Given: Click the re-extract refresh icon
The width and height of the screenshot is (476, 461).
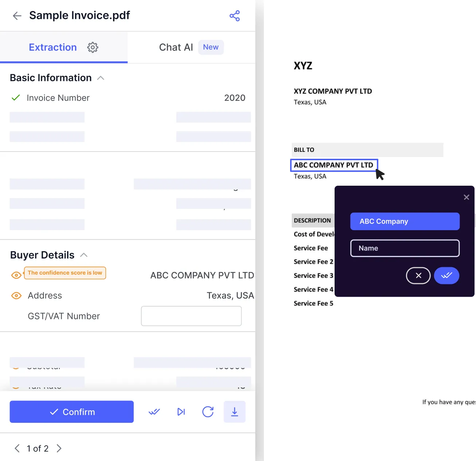Looking at the screenshot, I should point(208,412).
